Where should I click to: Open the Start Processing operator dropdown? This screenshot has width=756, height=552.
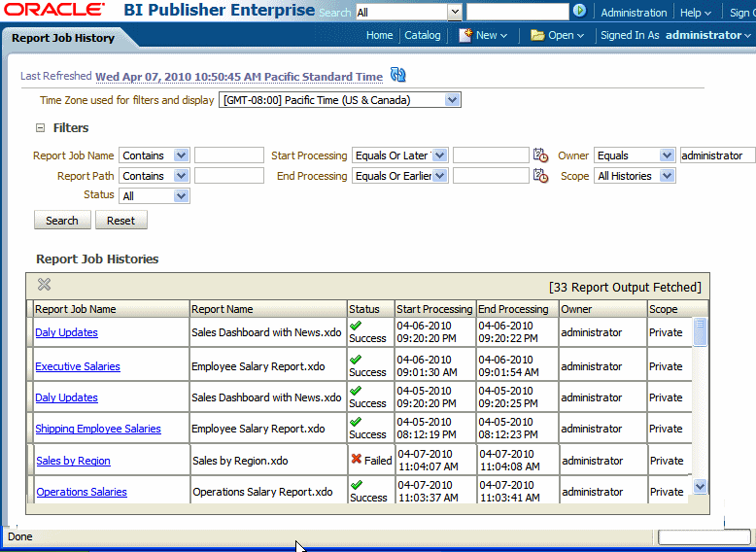point(439,155)
